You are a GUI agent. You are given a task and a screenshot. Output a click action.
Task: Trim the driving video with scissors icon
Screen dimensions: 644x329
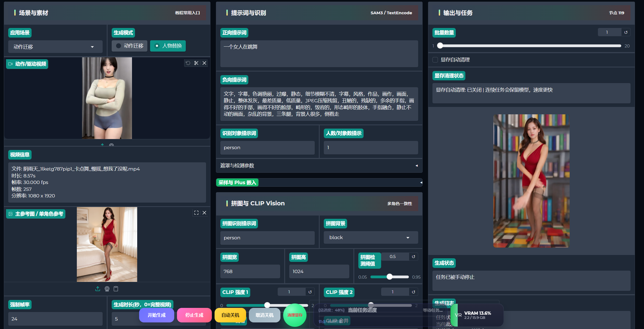(196, 63)
